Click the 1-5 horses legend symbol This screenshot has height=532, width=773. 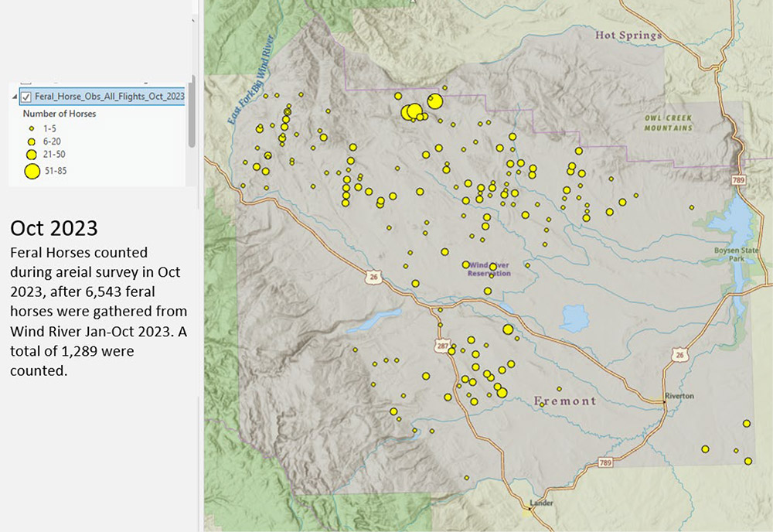pyautogui.click(x=31, y=128)
